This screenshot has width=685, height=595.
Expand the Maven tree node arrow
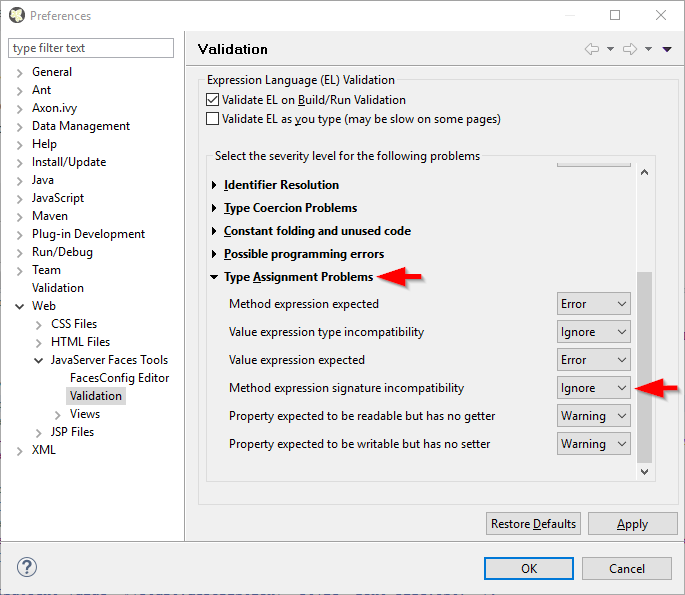click(x=19, y=217)
